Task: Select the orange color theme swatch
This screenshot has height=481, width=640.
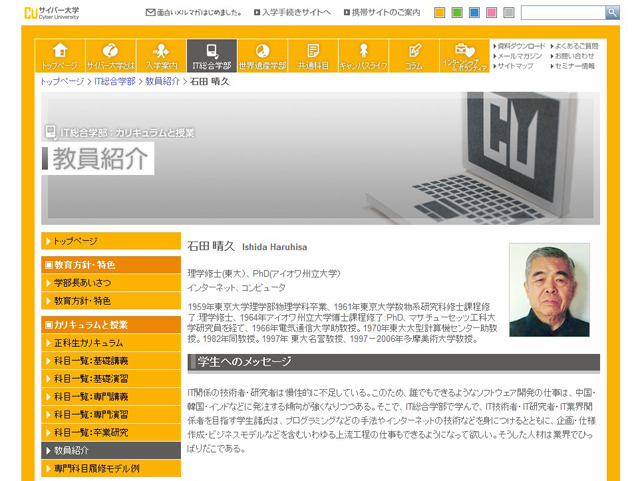Action: 440,13
